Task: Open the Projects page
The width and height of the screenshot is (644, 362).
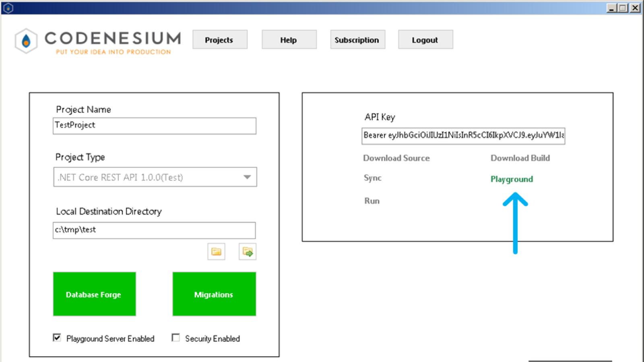Action: pos(219,39)
